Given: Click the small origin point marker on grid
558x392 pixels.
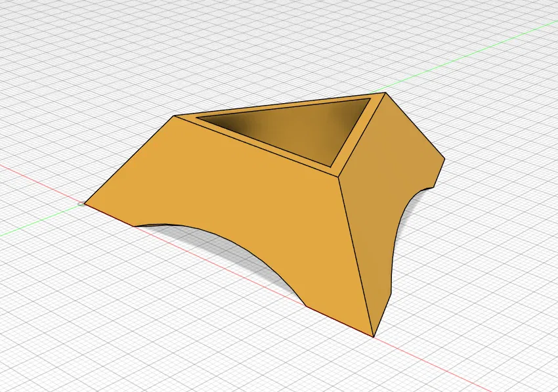Looking at the screenshot, I should [x=81, y=204].
